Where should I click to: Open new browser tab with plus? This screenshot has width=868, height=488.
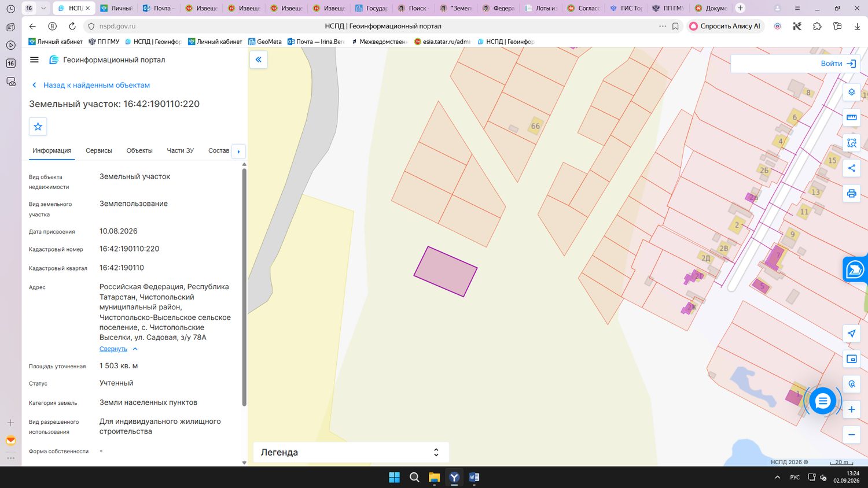[x=740, y=8]
